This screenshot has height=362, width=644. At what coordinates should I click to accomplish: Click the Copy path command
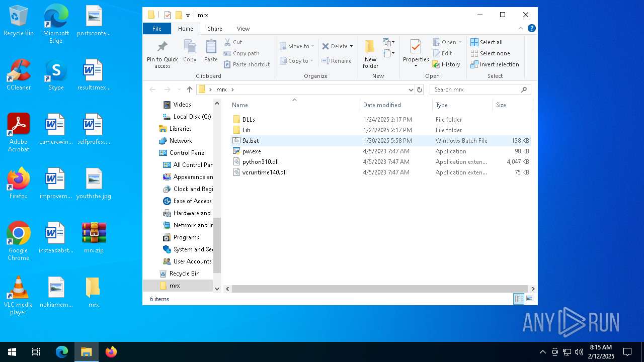[x=242, y=53]
